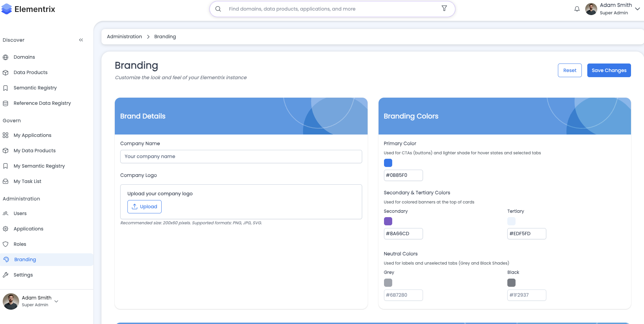Image resolution: width=644 pixels, height=324 pixels.
Task: Expand the Adam Smith menu at sidebar bottom
Action: coord(56,301)
